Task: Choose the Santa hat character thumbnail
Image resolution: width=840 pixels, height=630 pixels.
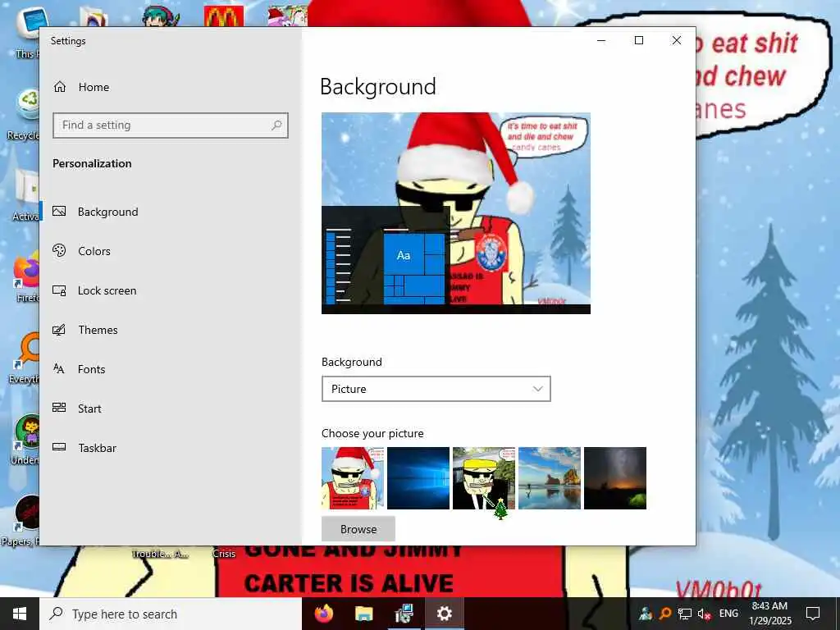Action: 353,478
